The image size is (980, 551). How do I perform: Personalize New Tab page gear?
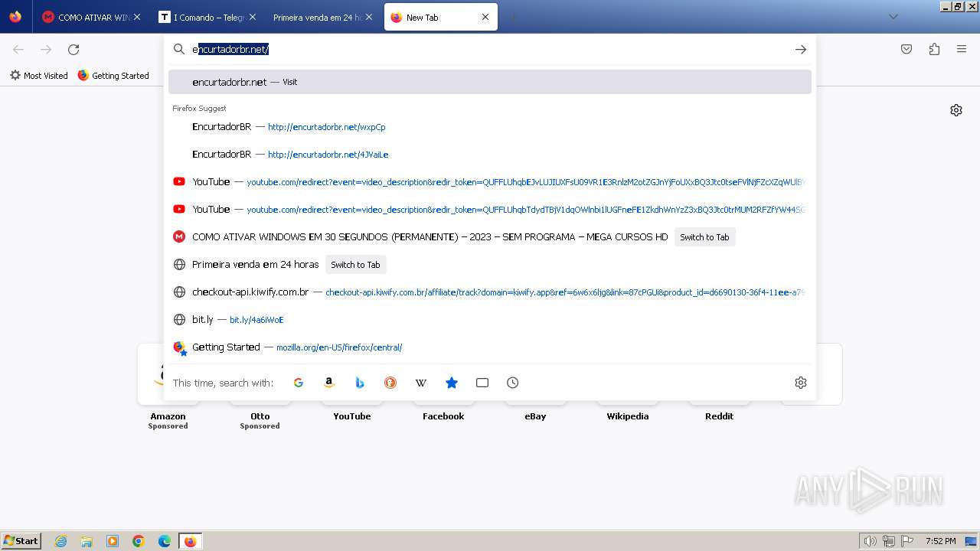click(x=956, y=110)
